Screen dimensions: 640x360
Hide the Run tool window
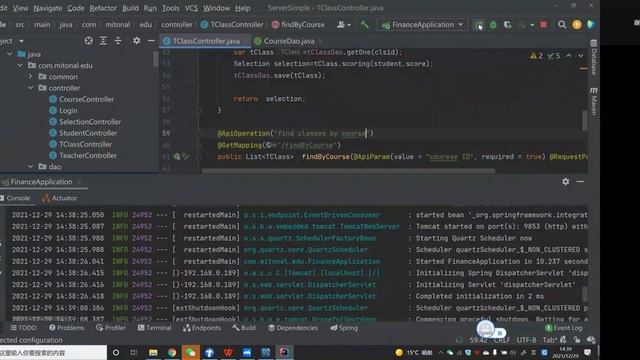click(x=580, y=181)
